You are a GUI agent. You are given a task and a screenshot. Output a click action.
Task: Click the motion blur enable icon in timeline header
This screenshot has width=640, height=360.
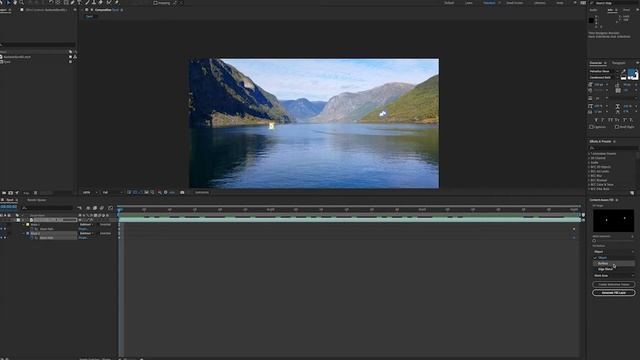pyautogui.click(x=102, y=208)
